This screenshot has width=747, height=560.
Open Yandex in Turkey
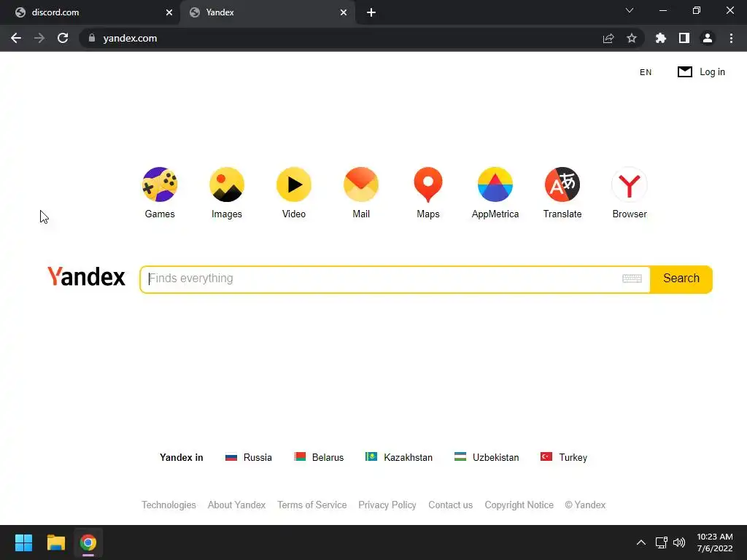[564, 457]
